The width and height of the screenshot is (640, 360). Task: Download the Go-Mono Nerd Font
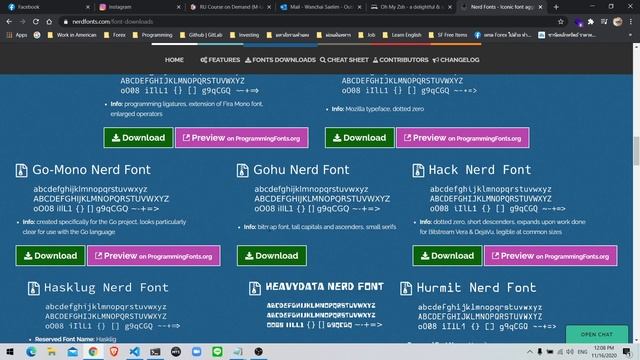(x=50, y=256)
